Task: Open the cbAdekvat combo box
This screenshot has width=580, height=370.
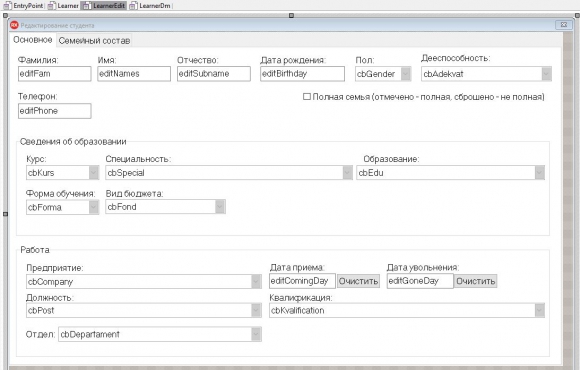Action: tap(486, 74)
